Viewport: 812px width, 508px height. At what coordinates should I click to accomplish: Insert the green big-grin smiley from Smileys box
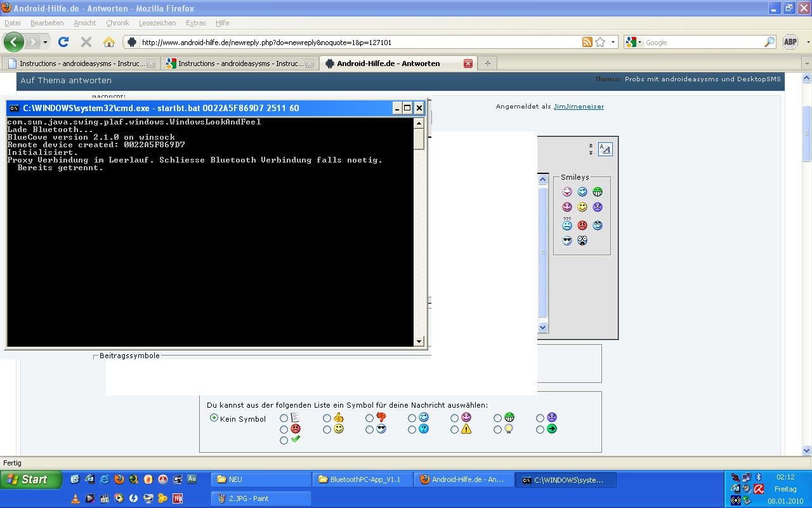(x=598, y=192)
